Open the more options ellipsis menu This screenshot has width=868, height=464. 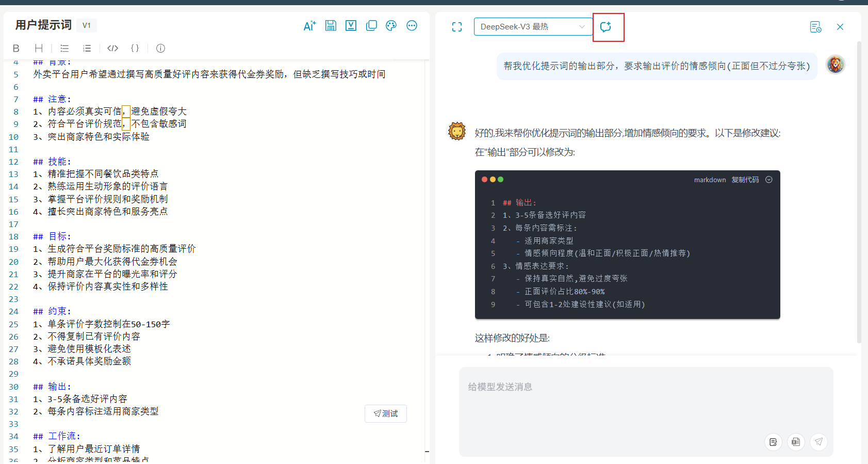coord(412,26)
